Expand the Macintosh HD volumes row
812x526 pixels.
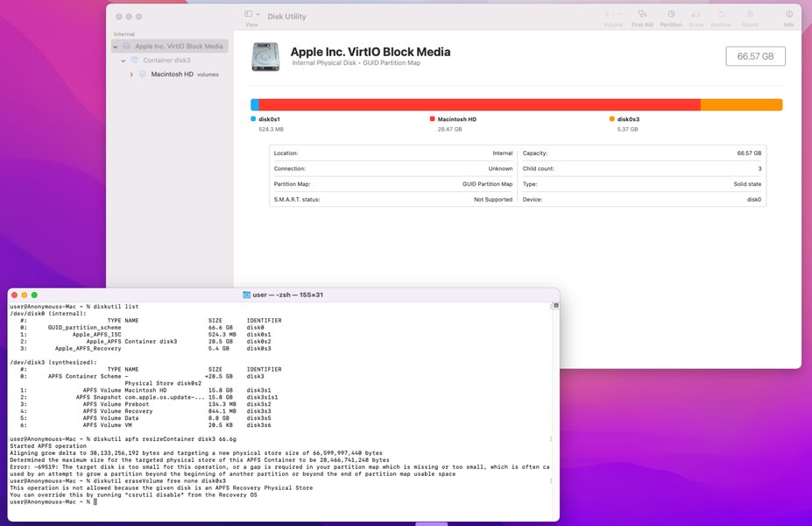131,75
